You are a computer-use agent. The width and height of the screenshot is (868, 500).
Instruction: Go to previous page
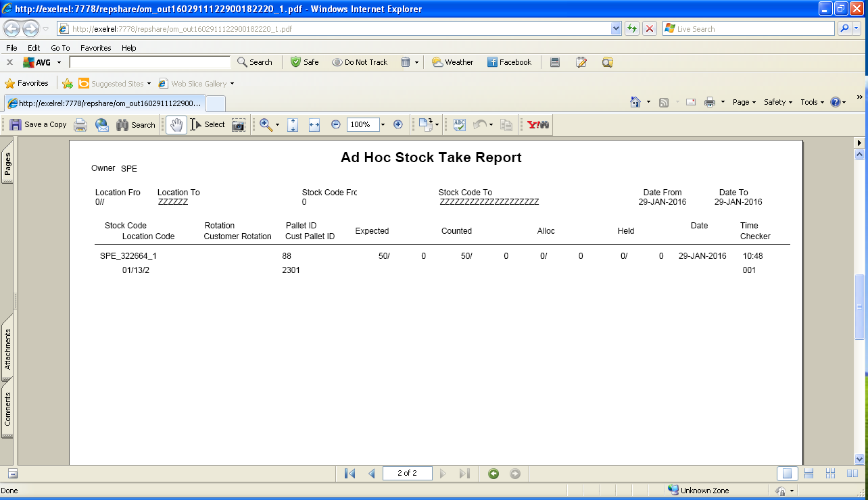pyautogui.click(x=371, y=474)
